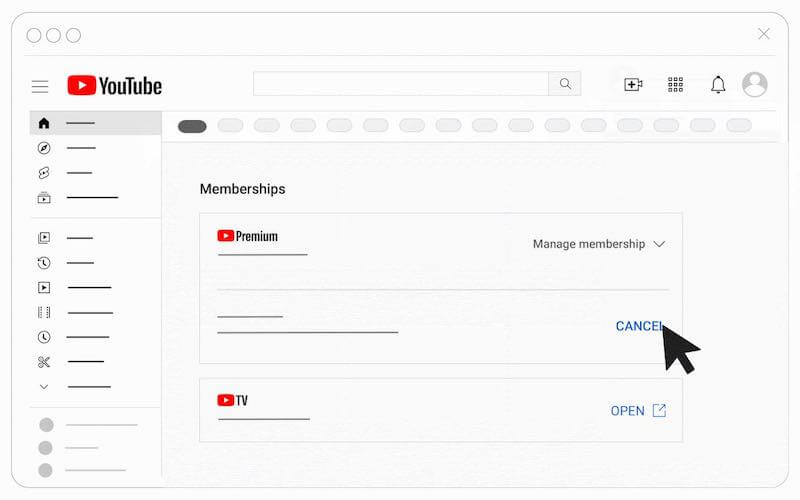Viewport: 800px width, 500px height.
Task: Open the YouTube apps grid
Action: [x=675, y=85]
